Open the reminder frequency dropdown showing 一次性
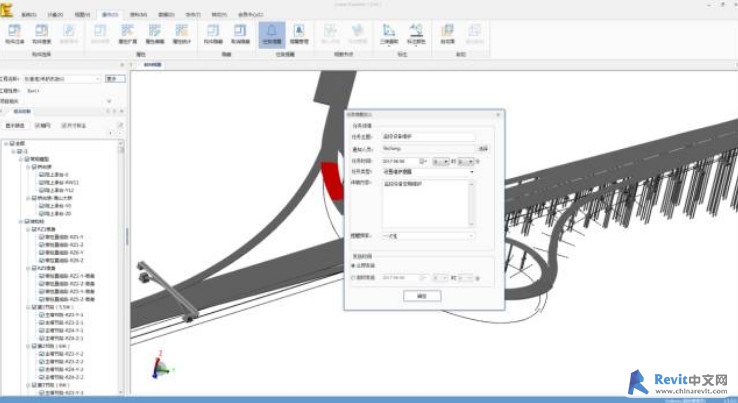The image size is (738, 403). (x=471, y=236)
